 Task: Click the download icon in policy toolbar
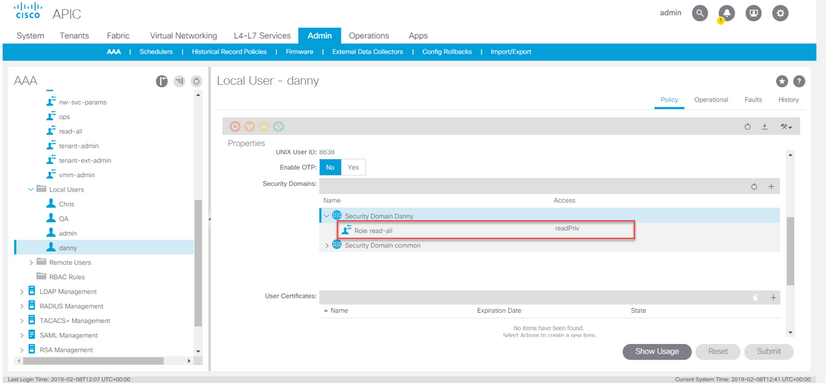[x=765, y=127]
